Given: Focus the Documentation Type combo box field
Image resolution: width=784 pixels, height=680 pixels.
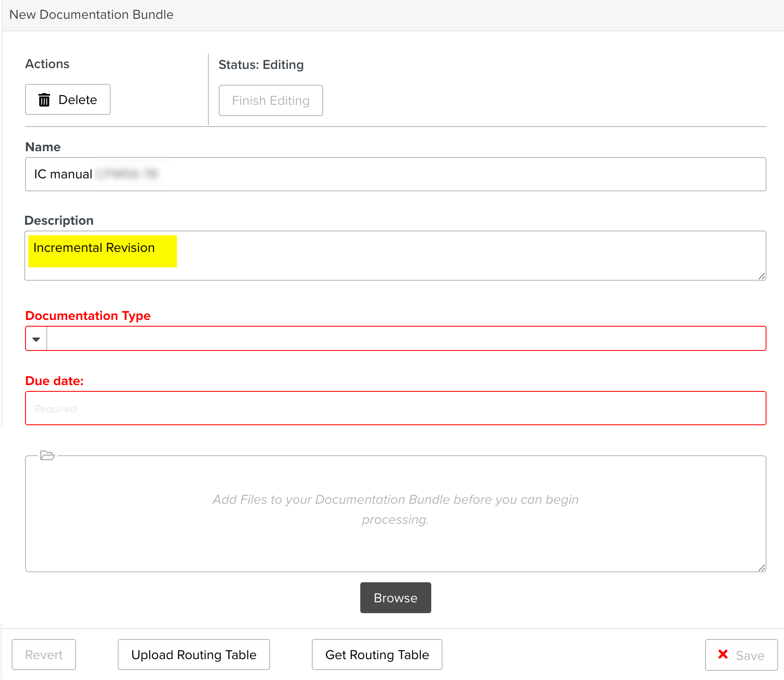Looking at the screenshot, I should [406, 339].
